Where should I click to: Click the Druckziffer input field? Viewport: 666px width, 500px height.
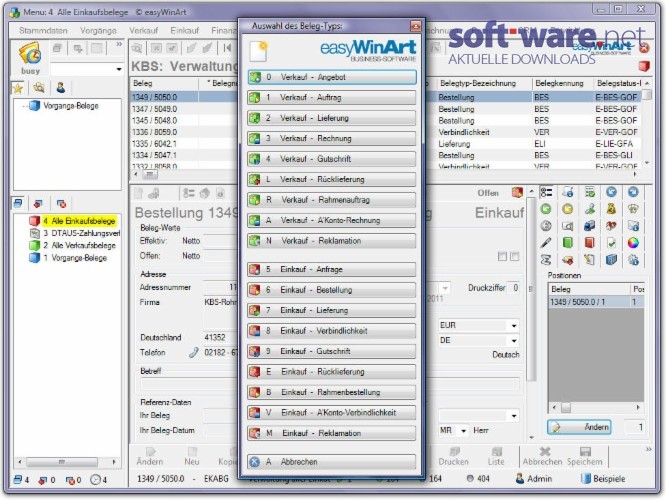tap(515, 288)
